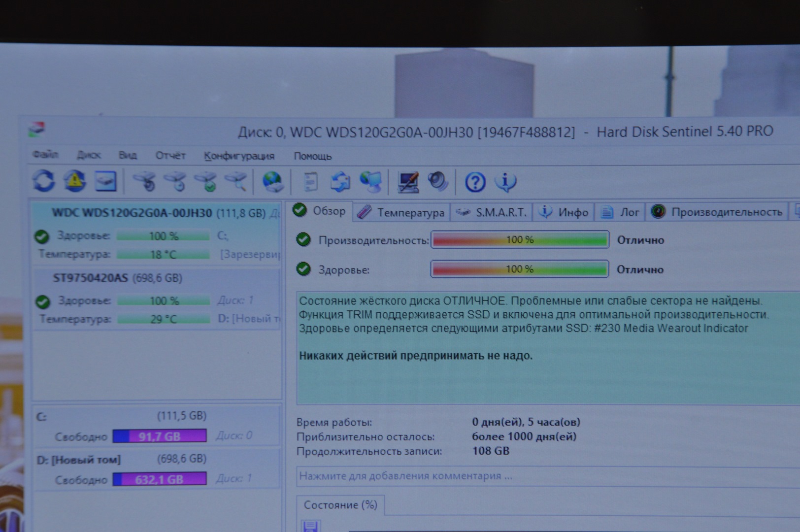
Task: Click the refresh-with-warning alert icon
Action: [x=74, y=181]
